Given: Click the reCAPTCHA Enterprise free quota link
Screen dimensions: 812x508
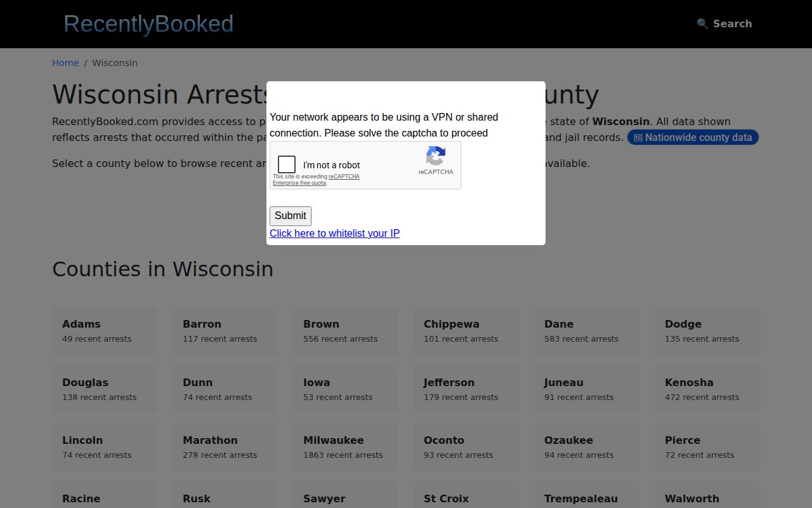Looking at the screenshot, I should click(x=316, y=180).
